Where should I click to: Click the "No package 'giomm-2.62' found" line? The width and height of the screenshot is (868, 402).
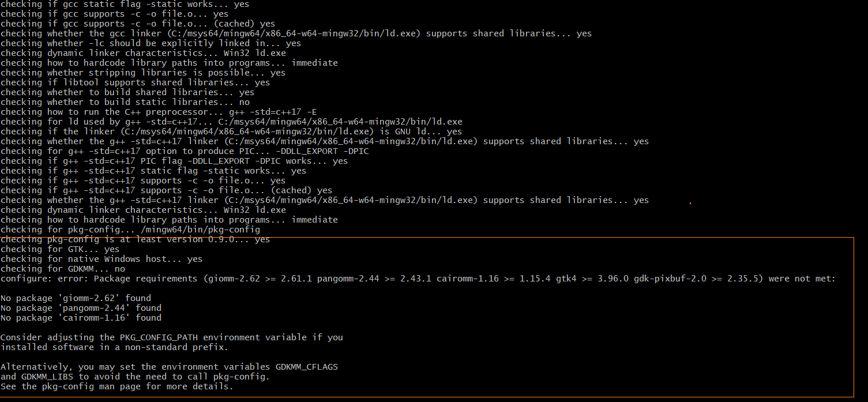[76, 298]
